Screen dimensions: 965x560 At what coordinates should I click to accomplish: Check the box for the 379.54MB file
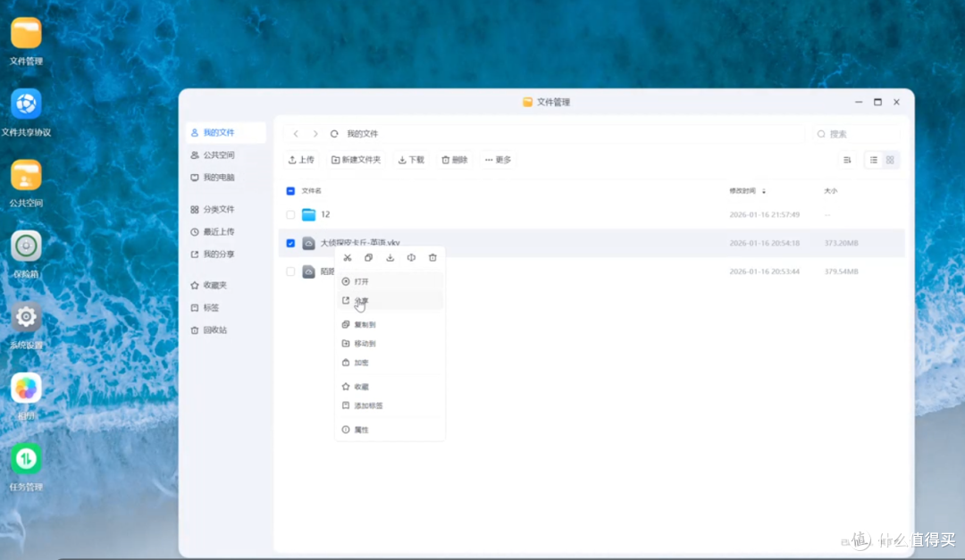pos(290,272)
